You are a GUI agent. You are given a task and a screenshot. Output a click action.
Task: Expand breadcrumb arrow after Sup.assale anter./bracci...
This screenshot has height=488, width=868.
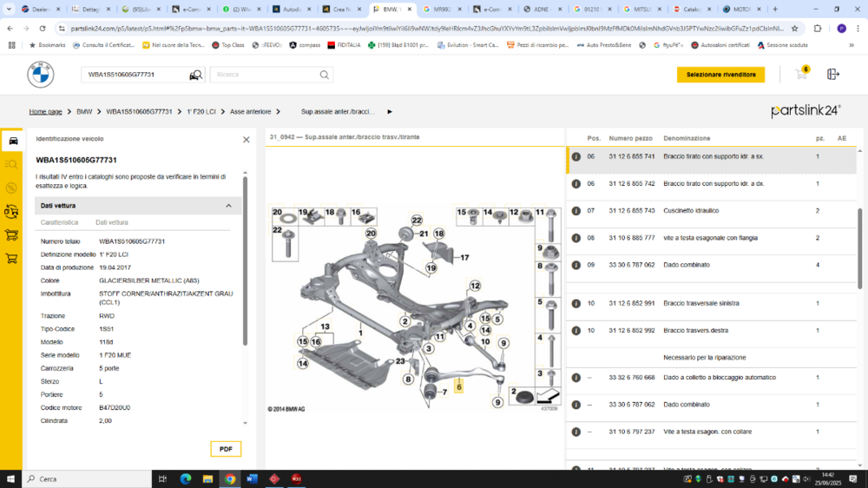coord(390,112)
